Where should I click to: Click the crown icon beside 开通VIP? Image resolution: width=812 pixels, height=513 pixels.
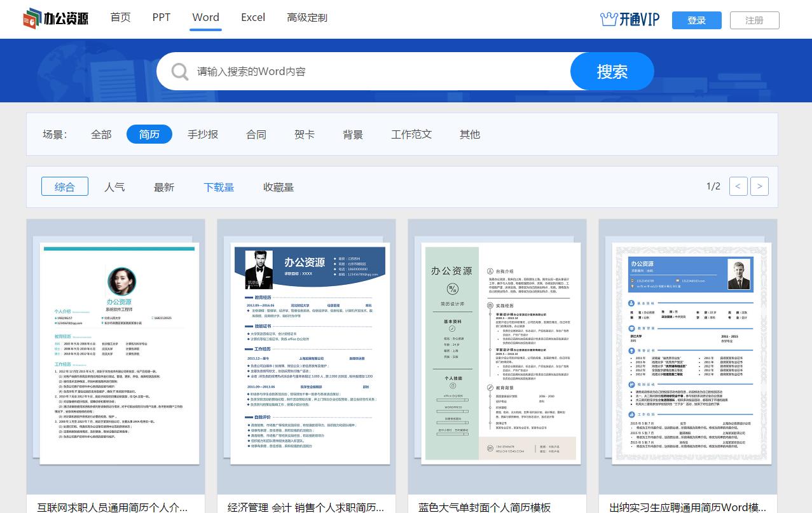(609, 19)
